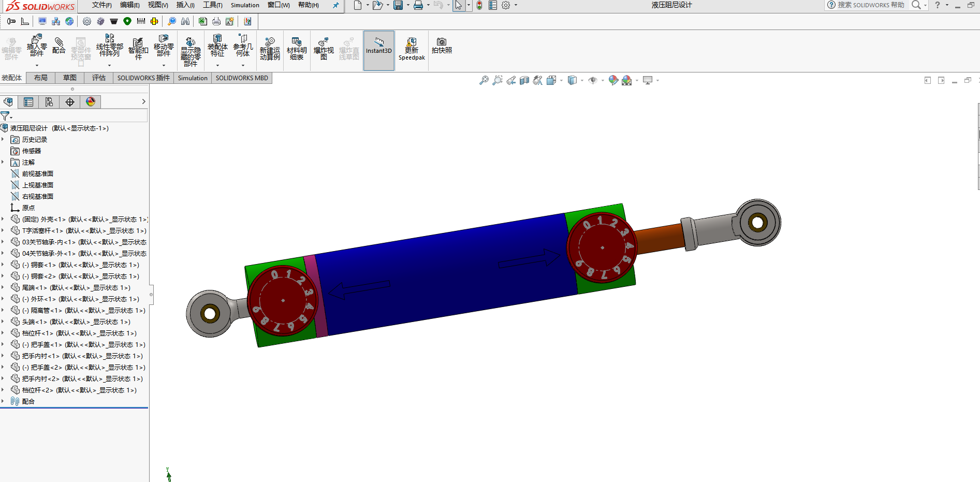This screenshot has height=482, width=980.
Task: Open the 文件(F) menu
Action: (101, 5)
